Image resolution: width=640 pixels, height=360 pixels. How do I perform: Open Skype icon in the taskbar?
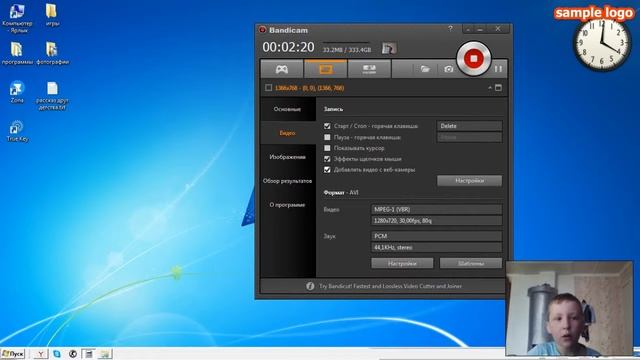click(x=57, y=354)
